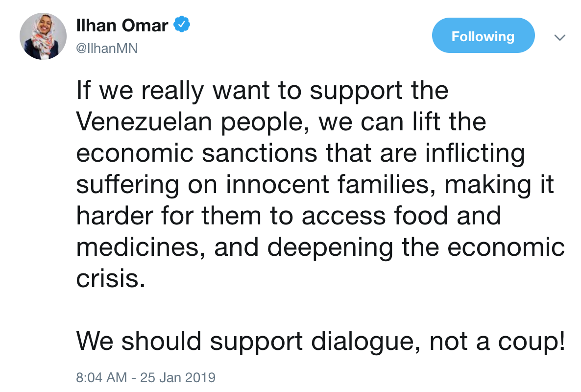Click the blue verified checkmark badge
Viewport: 581px width, 392px height.
(182, 24)
